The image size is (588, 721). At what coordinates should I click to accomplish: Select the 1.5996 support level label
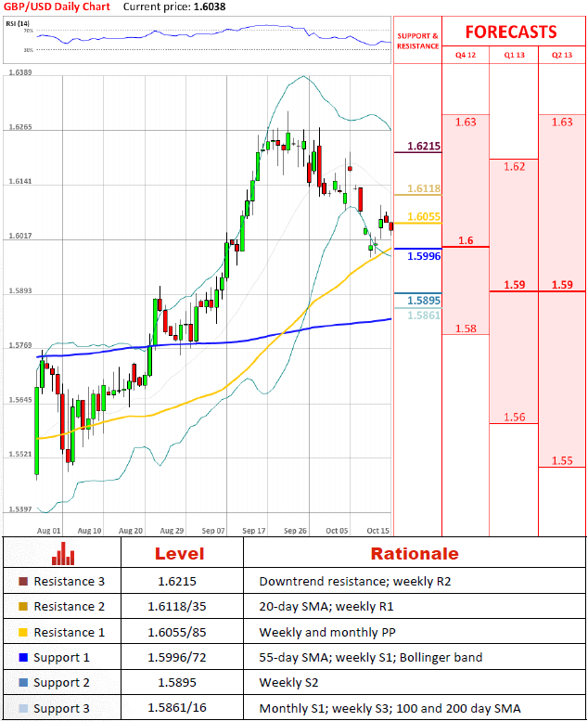(x=423, y=255)
